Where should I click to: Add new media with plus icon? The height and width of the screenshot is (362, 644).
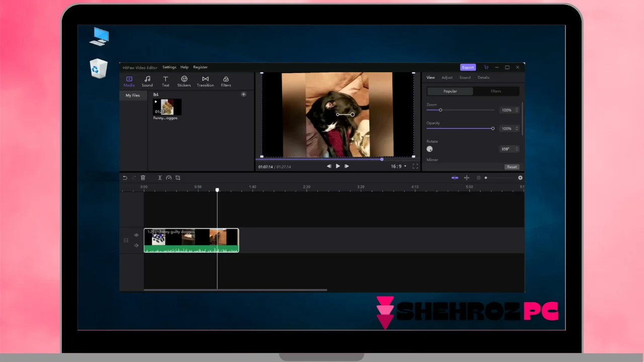(244, 95)
